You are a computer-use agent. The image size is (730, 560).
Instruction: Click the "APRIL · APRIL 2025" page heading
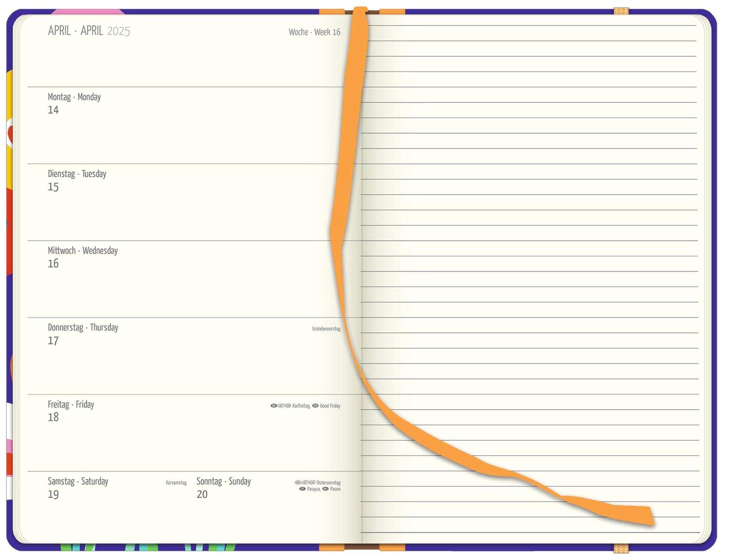[89, 31]
